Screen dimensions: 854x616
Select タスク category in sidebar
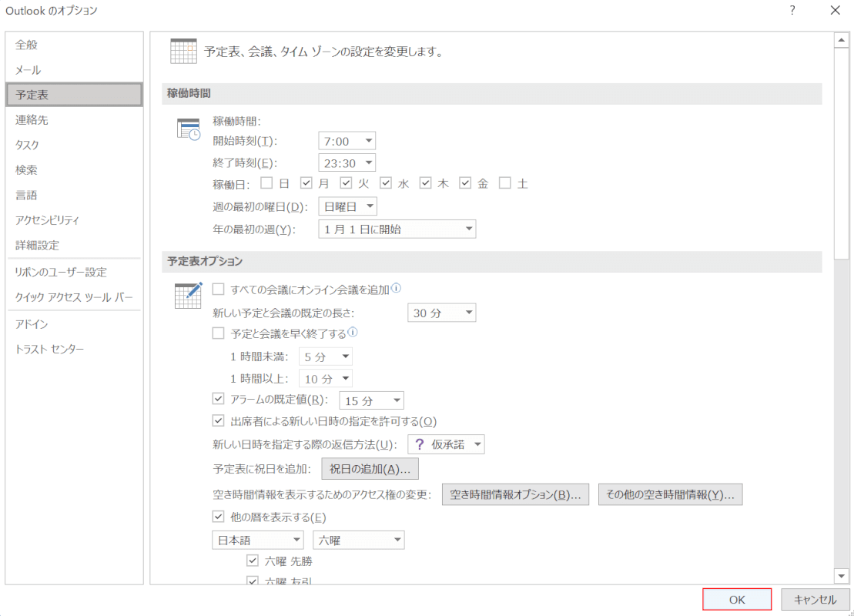74,145
